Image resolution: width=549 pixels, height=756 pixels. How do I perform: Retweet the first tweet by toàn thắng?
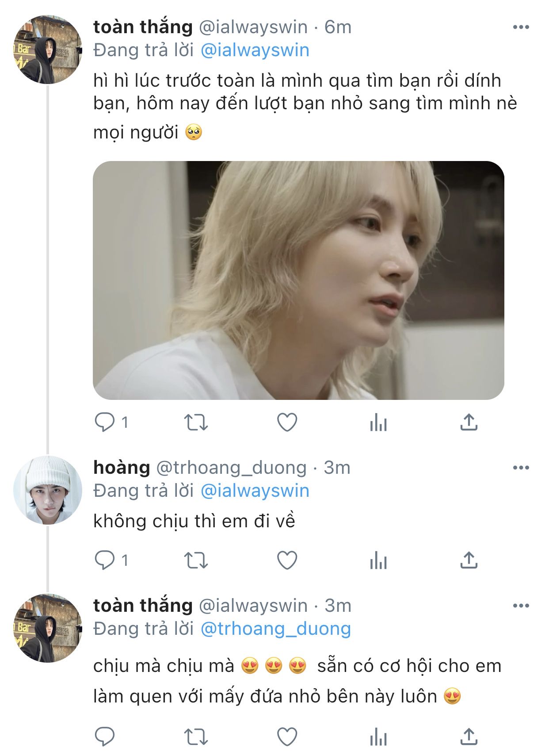point(196,422)
